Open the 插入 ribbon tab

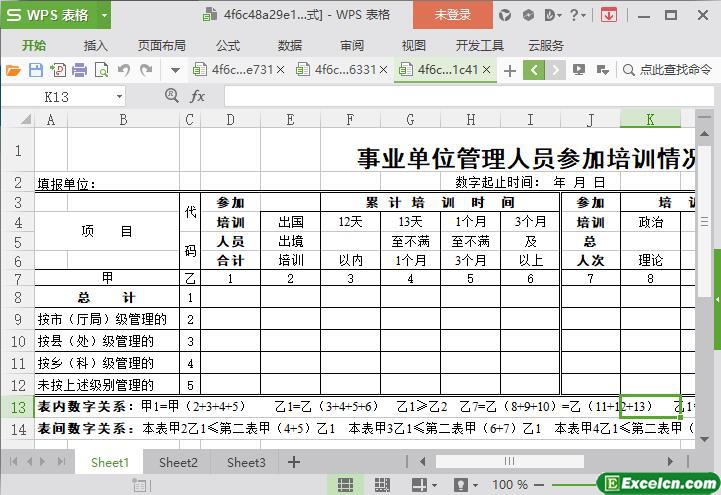click(95, 45)
